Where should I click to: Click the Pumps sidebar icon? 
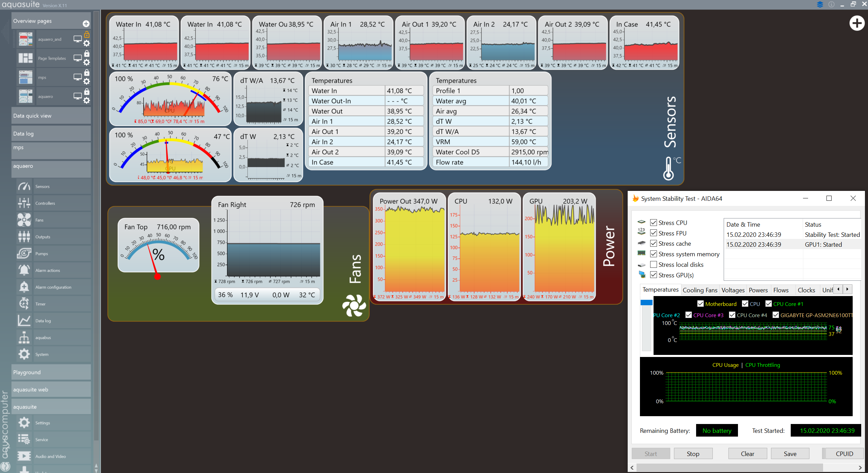(24, 254)
